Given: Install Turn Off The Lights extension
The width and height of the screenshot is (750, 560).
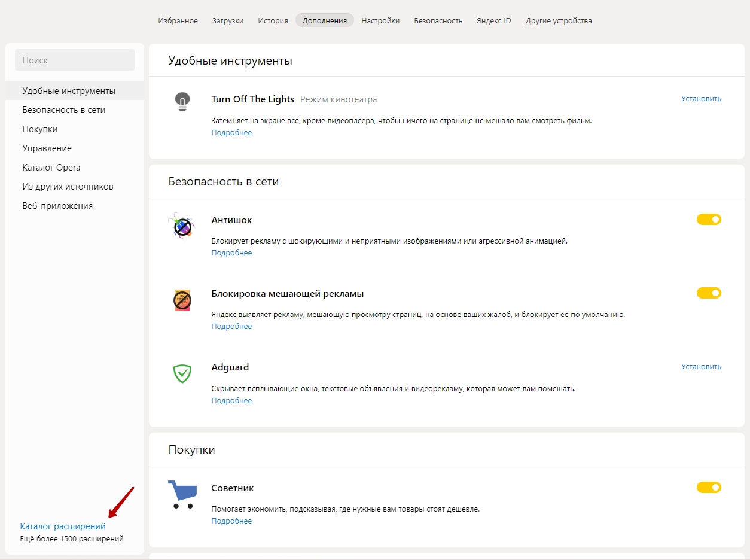Looking at the screenshot, I should [x=701, y=99].
